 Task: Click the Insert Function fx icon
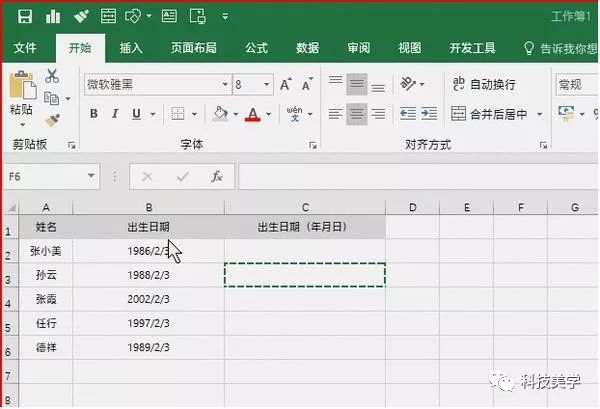[x=217, y=176]
